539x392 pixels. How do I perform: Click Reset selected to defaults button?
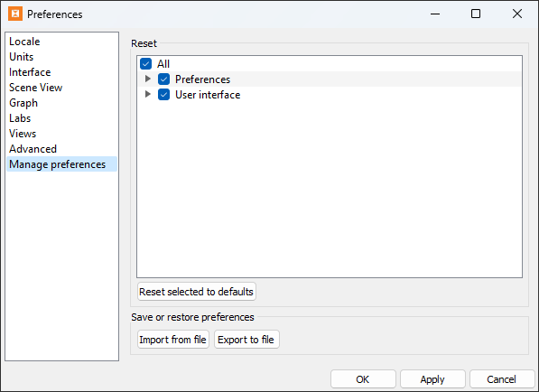[x=196, y=292]
